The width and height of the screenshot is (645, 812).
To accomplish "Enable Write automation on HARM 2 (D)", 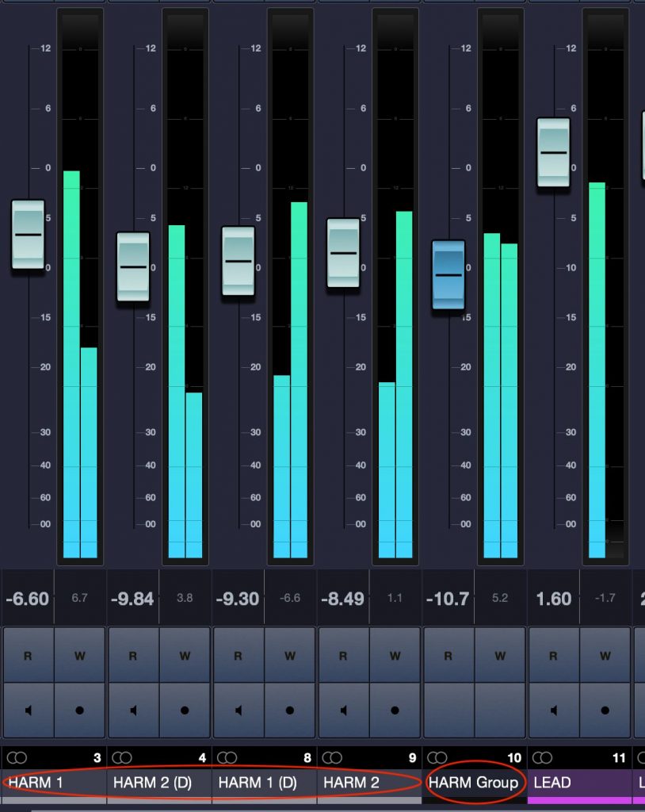I will tap(182, 656).
